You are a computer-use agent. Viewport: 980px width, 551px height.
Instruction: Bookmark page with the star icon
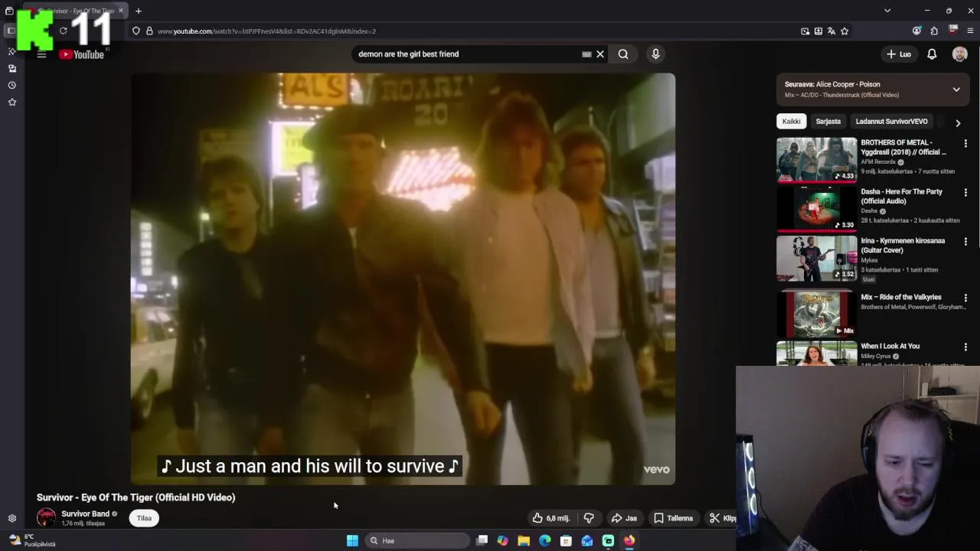pyautogui.click(x=844, y=31)
